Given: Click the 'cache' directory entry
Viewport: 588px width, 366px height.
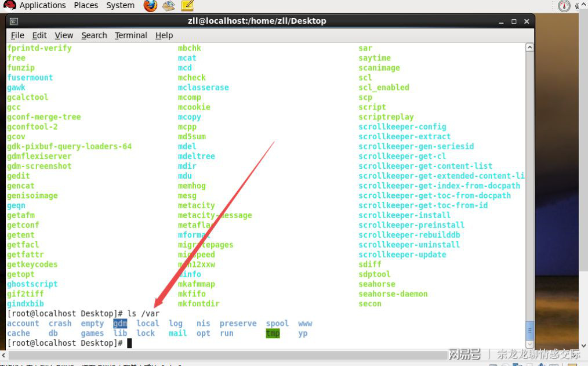Looking at the screenshot, I should click(19, 333).
